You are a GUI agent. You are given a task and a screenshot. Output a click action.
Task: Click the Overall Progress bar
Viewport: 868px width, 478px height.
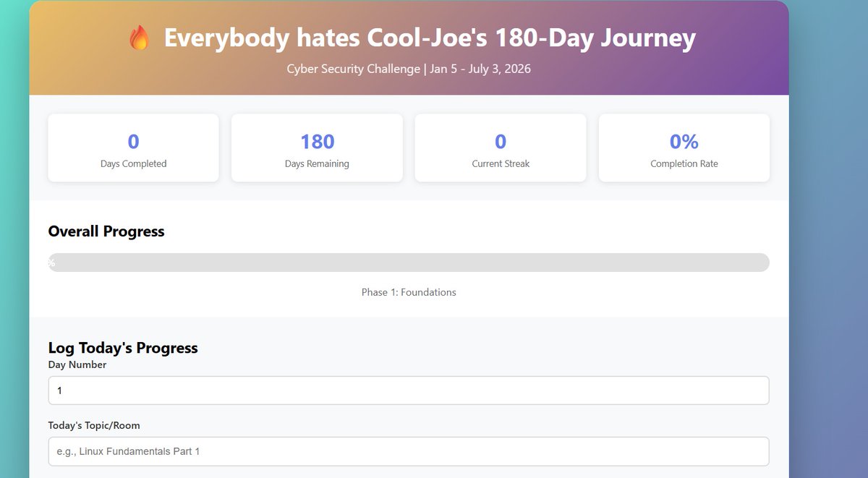[x=409, y=263]
